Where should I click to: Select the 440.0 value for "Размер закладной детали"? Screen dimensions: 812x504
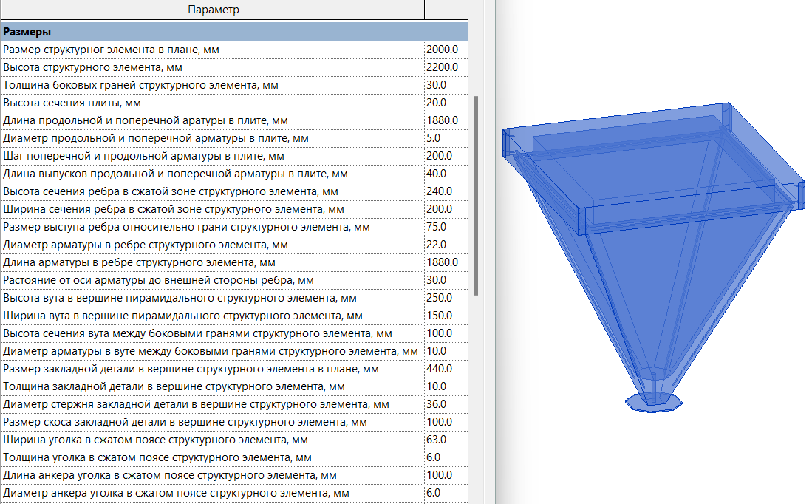coord(439,369)
